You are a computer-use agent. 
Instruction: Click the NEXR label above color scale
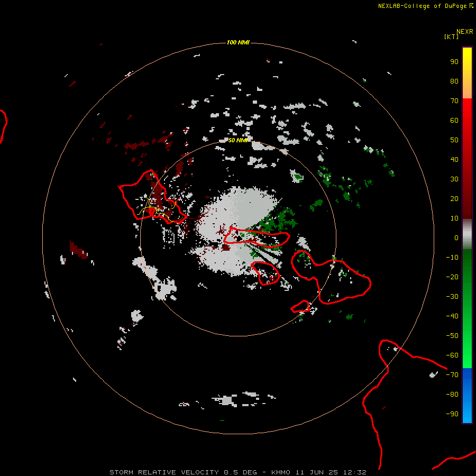tap(465, 32)
